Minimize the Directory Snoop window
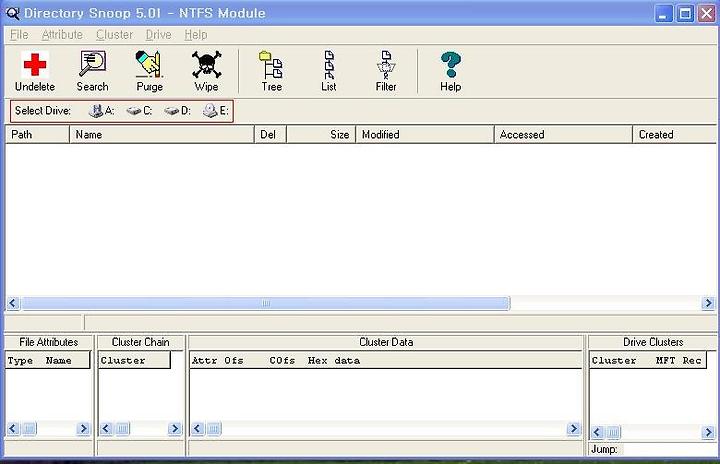Screen dimensions: 720x464 (664, 14)
